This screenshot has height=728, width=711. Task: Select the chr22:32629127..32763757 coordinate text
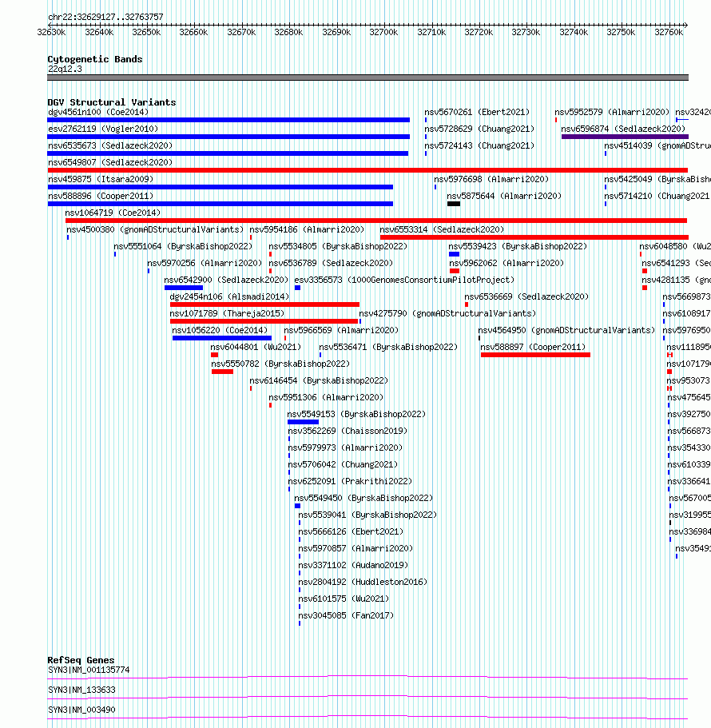105,17
